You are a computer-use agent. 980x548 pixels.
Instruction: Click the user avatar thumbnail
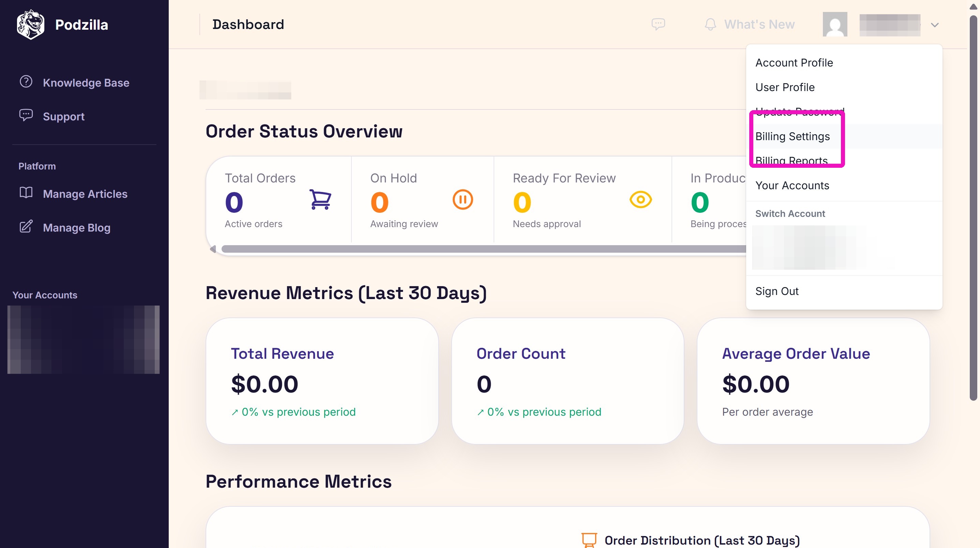click(835, 24)
